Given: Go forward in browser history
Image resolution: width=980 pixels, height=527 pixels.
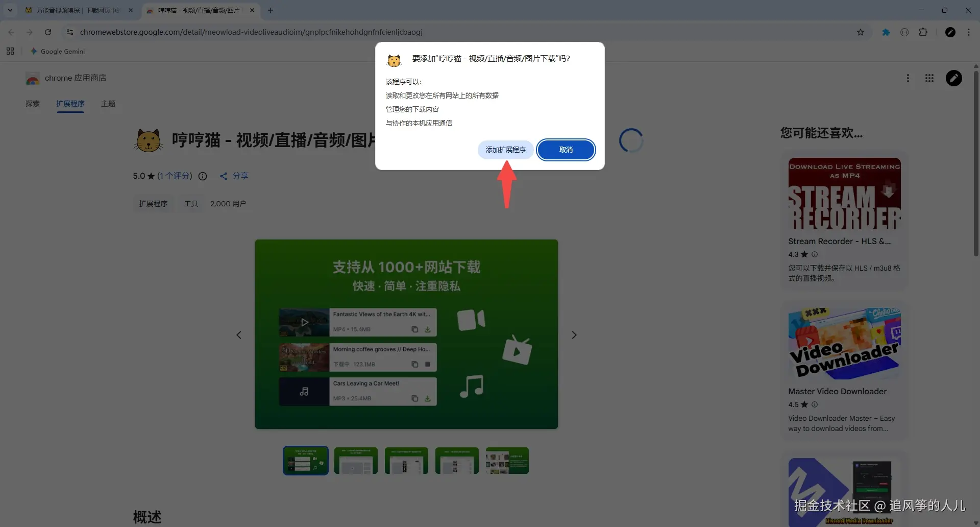Looking at the screenshot, I should (30, 32).
